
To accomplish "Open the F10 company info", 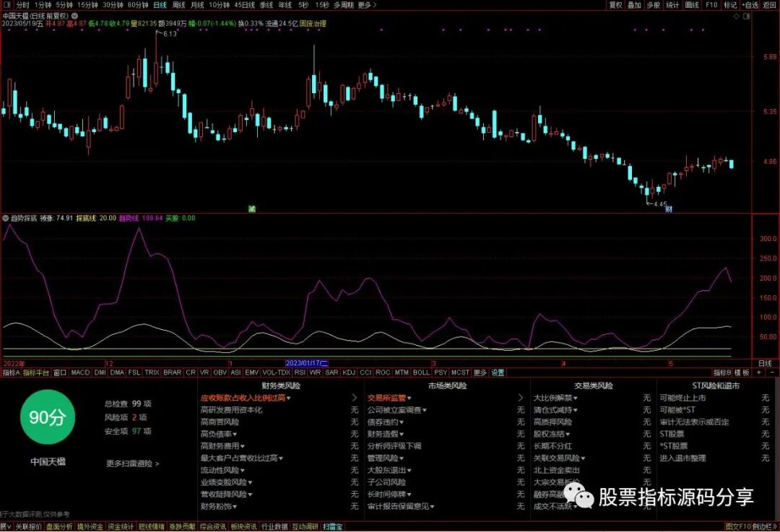I will 711,5.
